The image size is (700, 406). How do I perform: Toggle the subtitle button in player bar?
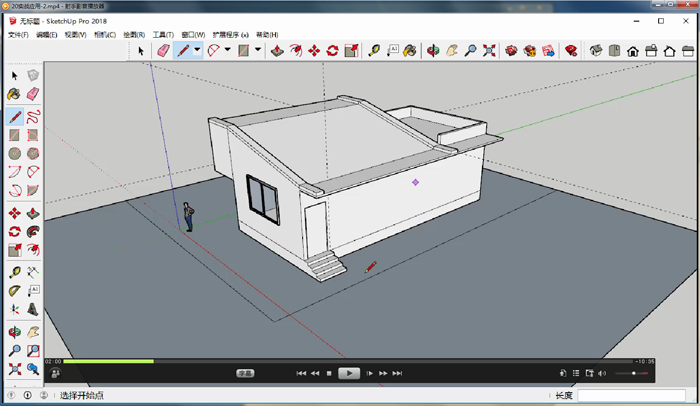click(x=245, y=373)
